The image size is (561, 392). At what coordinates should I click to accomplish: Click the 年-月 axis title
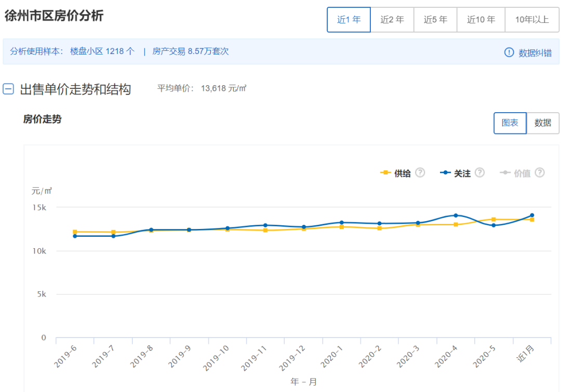pyautogui.click(x=303, y=382)
